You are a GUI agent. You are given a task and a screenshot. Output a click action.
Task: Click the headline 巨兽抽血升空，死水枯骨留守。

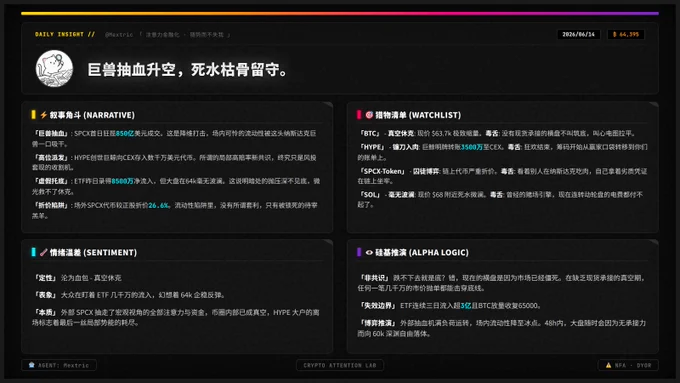click(x=187, y=69)
